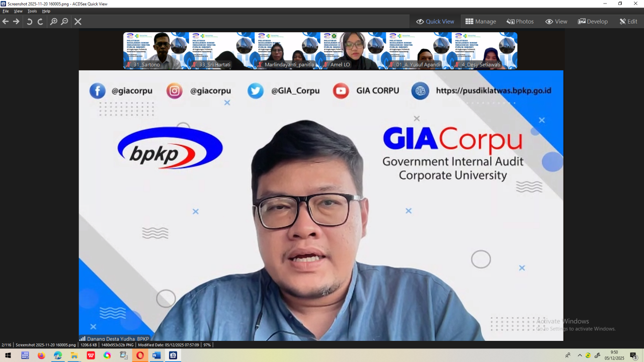Image resolution: width=644 pixels, height=362 pixels.
Task: Zoom out with the magnifier minus icon
Action: point(64,22)
